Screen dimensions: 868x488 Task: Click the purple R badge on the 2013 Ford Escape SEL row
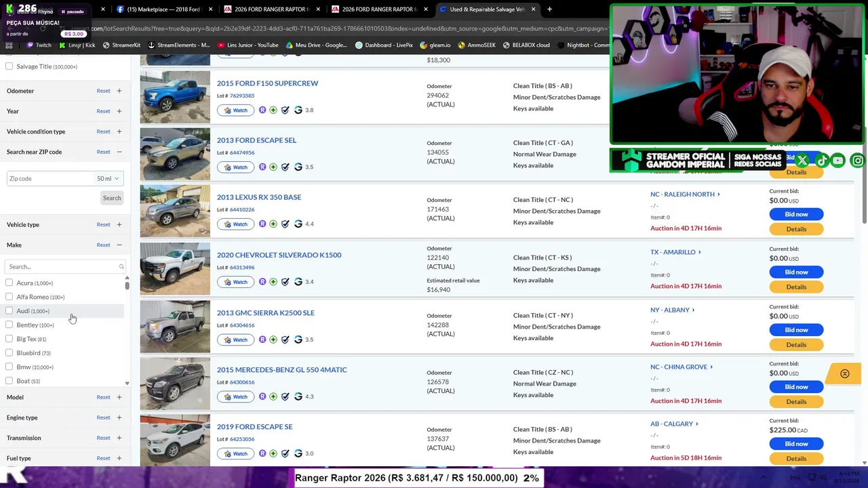[x=262, y=167]
